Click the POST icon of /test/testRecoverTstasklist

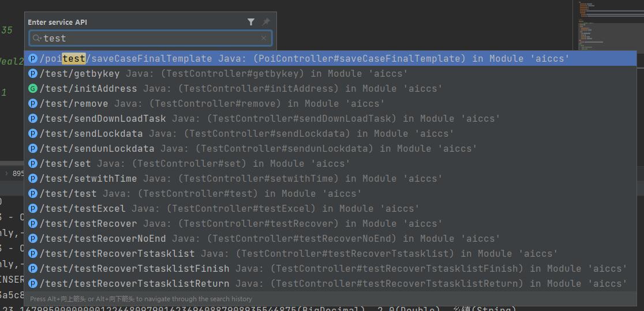click(33, 253)
